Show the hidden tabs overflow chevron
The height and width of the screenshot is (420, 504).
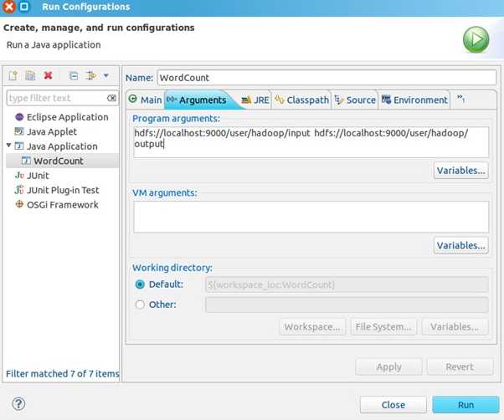[x=460, y=100]
